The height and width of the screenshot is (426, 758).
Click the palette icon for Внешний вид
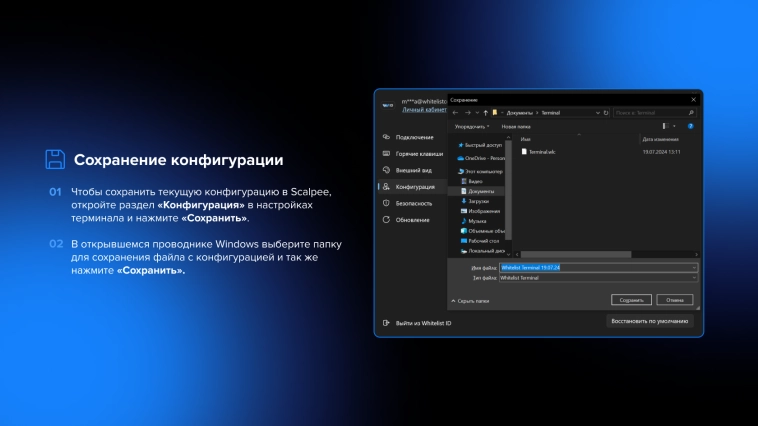386,170
